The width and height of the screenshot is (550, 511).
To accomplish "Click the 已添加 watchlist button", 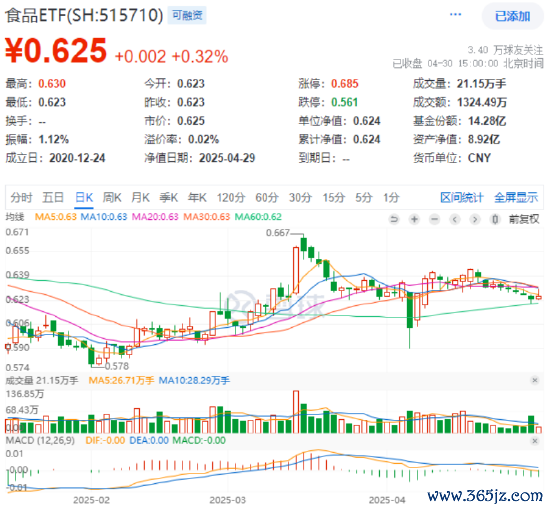I will [513, 16].
